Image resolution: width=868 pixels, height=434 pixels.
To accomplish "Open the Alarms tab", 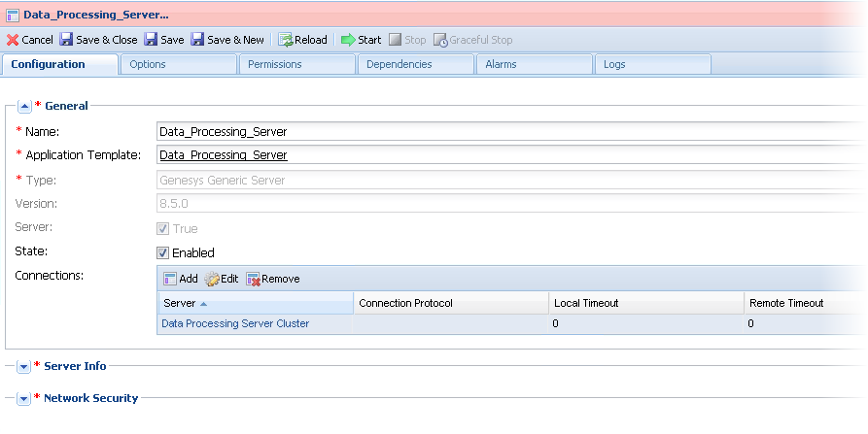I will click(x=535, y=64).
